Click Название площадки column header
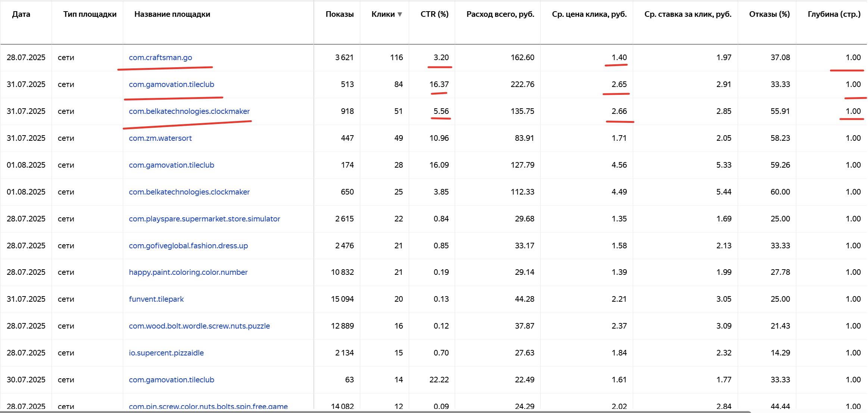 pyautogui.click(x=172, y=14)
